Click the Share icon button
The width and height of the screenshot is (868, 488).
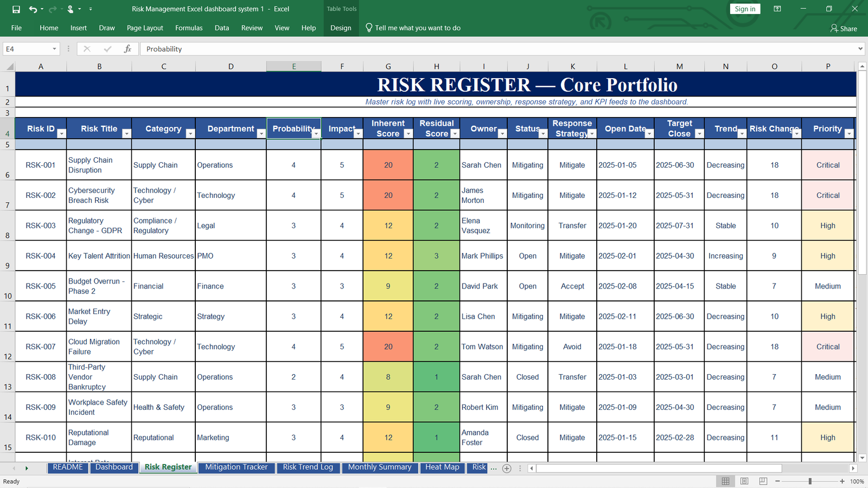844,28
